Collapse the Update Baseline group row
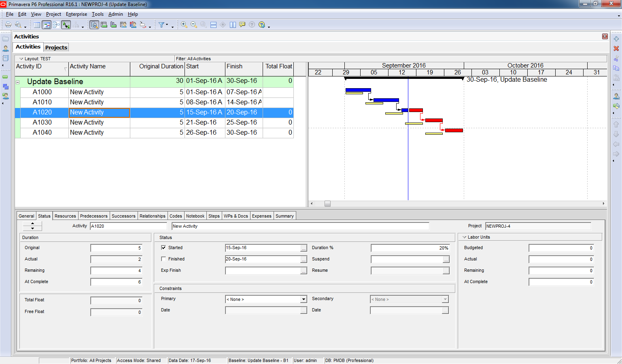 click(18, 82)
